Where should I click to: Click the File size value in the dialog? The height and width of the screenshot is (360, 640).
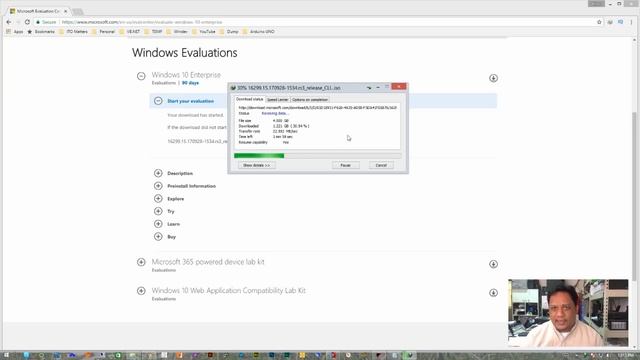click(281, 121)
